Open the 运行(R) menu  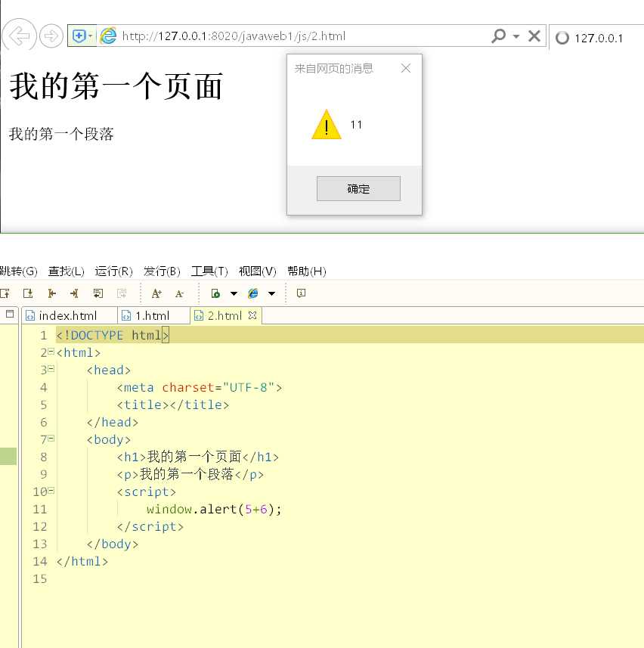coord(113,271)
